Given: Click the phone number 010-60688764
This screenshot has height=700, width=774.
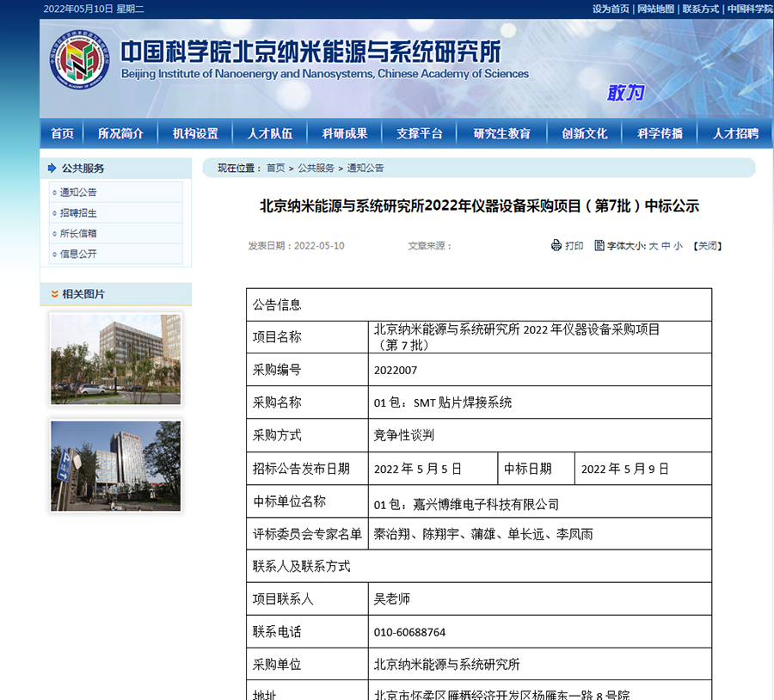Looking at the screenshot, I should (409, 632).
